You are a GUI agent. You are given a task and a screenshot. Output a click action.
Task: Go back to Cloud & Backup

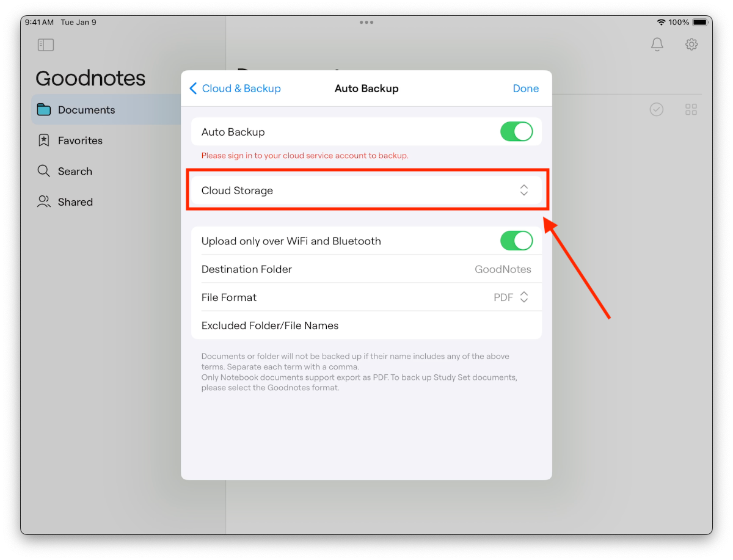235,89
